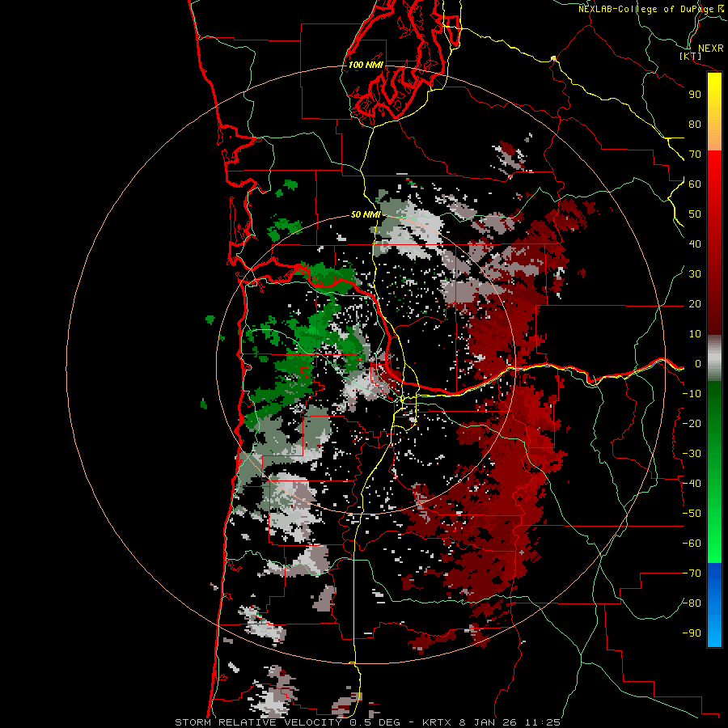Click the -50 value on the velocity scale
This screenshot has height=728, width=728.
click(692, 514)
